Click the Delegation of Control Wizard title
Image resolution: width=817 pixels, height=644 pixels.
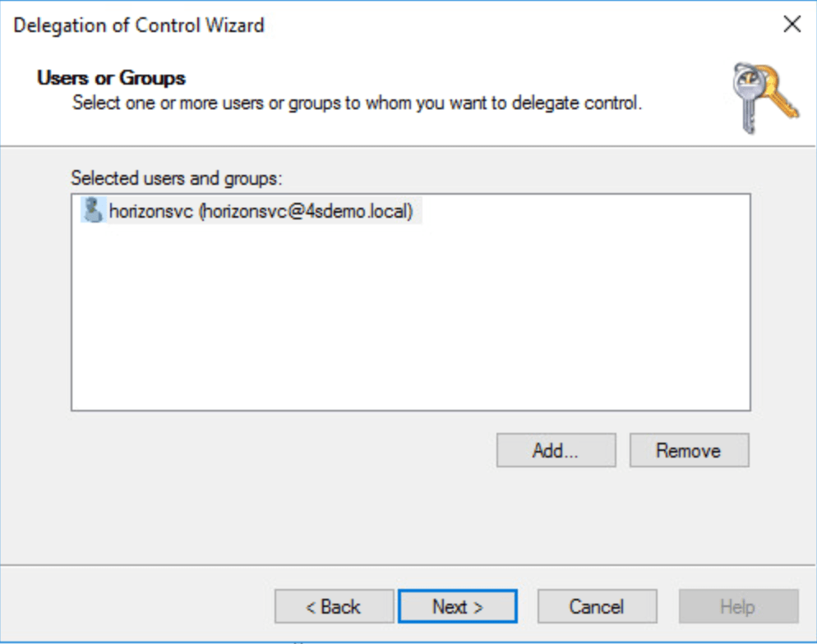(x=139, y=25)
